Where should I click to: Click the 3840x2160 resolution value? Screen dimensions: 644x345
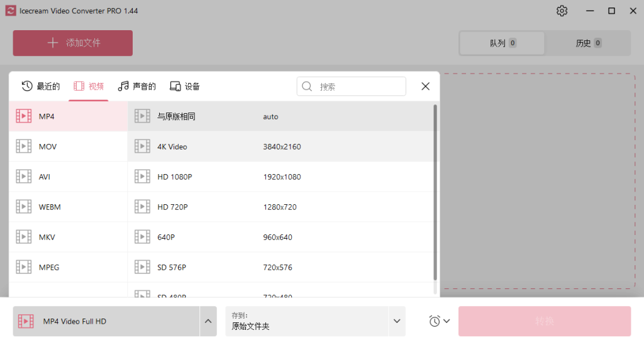tap(282, 146)
